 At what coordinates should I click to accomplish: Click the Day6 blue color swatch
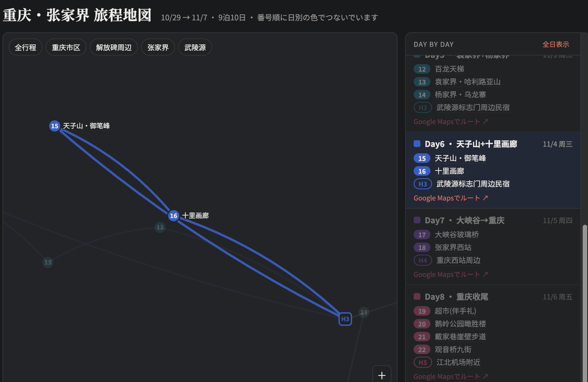coord(417,144)
